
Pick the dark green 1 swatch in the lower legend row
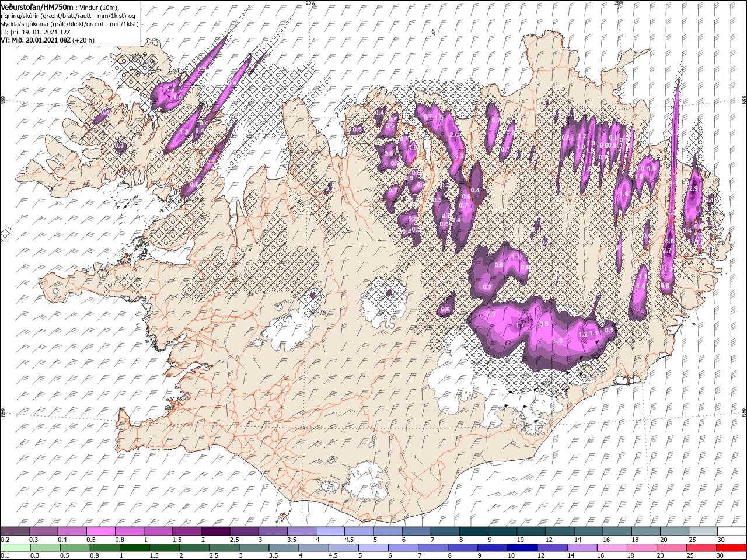(135, 548)
